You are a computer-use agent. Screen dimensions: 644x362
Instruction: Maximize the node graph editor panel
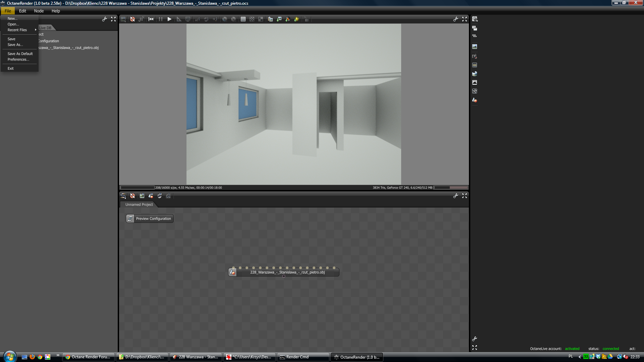465,196
